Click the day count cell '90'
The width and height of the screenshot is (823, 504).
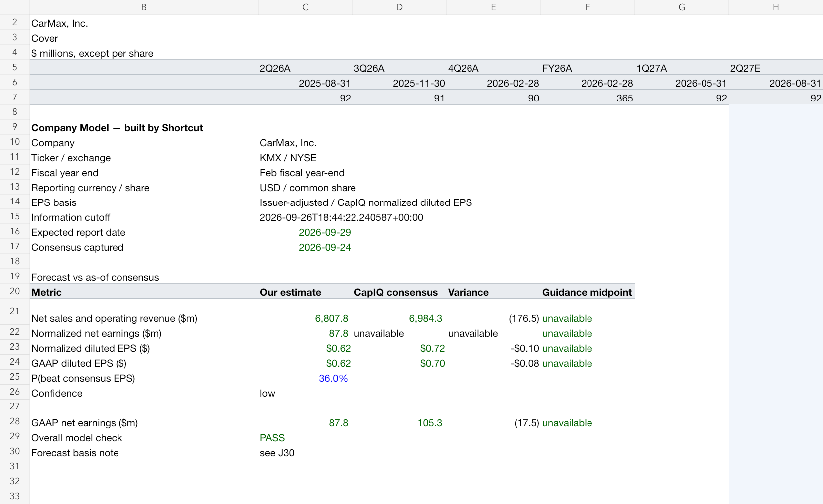[493, 98]
